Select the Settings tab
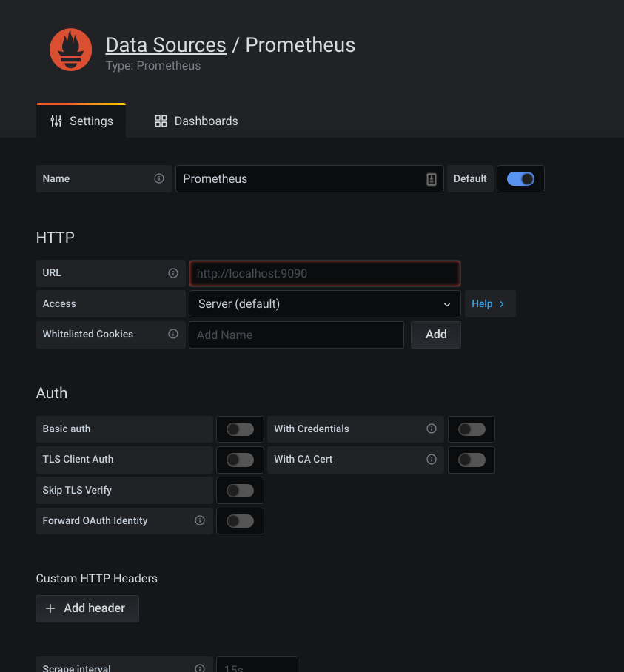 [x=81, y=121]
